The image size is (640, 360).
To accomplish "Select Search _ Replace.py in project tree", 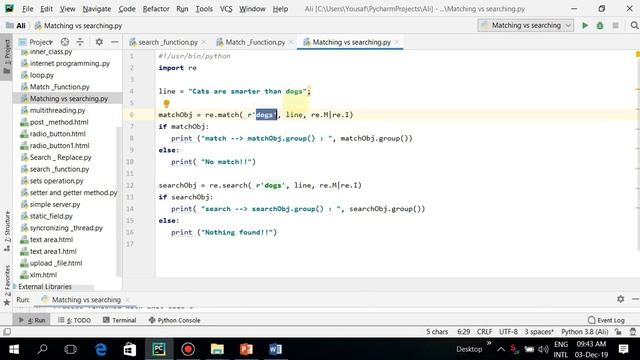I will click(60, 157).
